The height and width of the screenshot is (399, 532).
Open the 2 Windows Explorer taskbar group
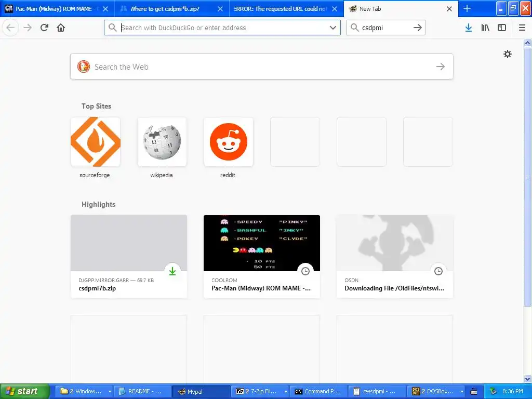pos(84,391)
